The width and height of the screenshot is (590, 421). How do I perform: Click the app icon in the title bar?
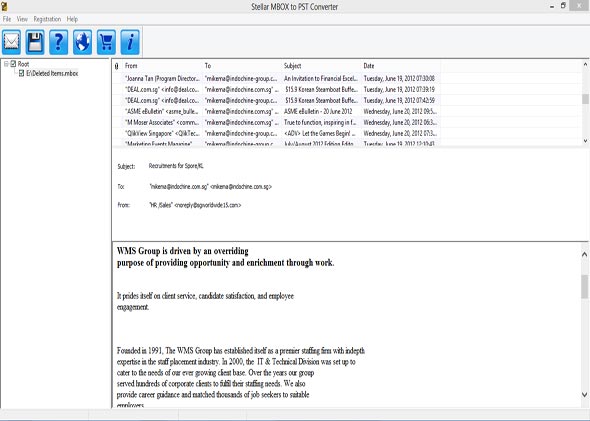(x=4, y=6)
